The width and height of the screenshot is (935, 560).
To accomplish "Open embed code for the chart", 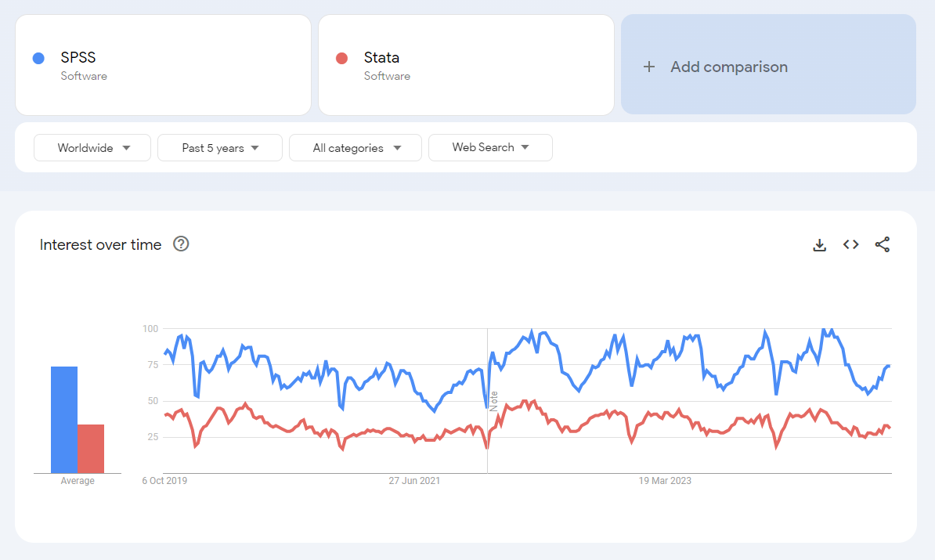I will tap(850, 244).
